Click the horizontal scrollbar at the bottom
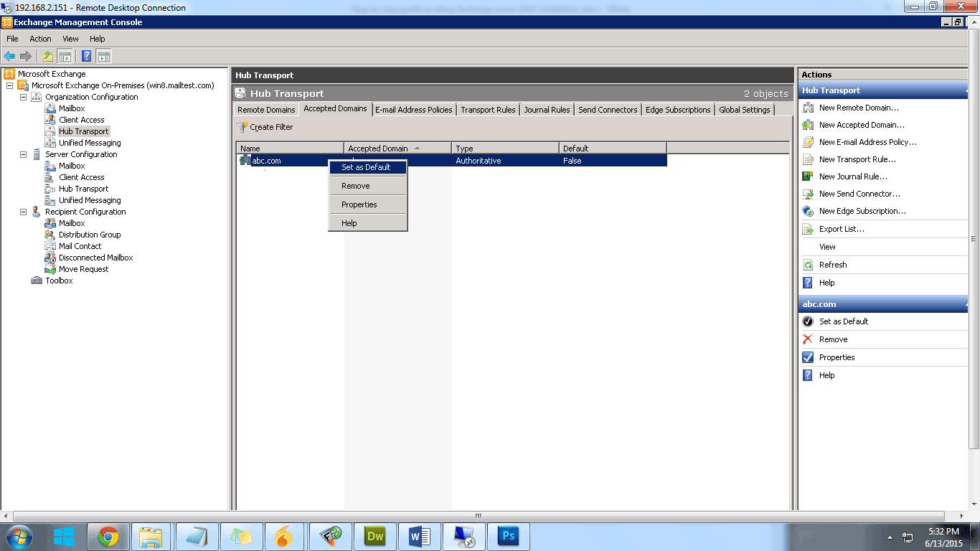The image size is (980, 551). (479, 516)
